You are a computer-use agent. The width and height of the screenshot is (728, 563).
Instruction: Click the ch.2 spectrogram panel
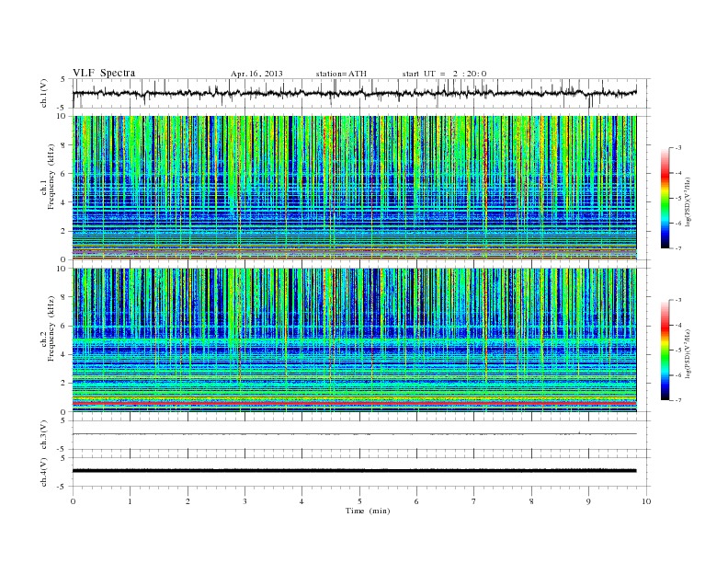354,340
